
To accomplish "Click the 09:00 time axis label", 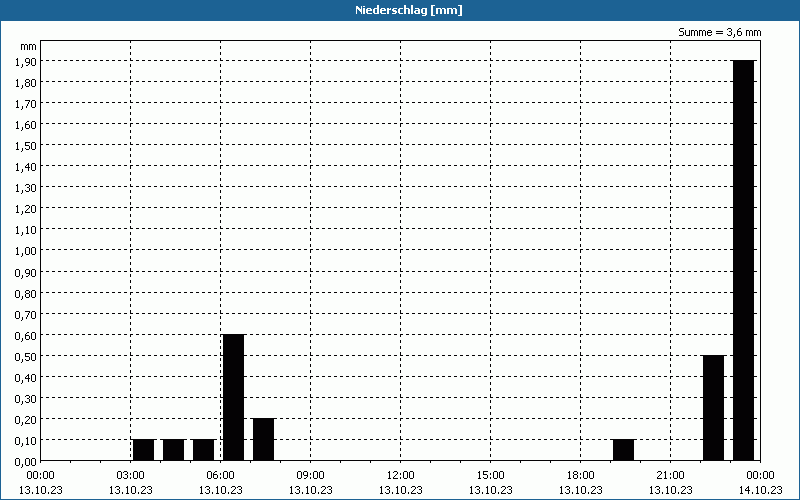I will point(311,476).
